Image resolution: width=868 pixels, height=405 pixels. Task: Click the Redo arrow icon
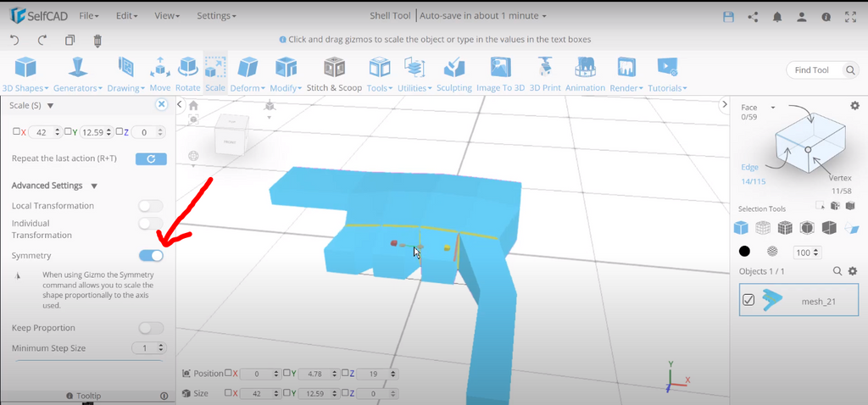42,40
